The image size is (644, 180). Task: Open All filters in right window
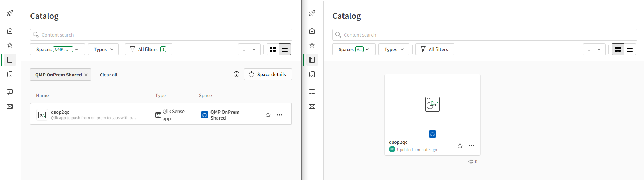pyautogui.click(x=435, y=49)
